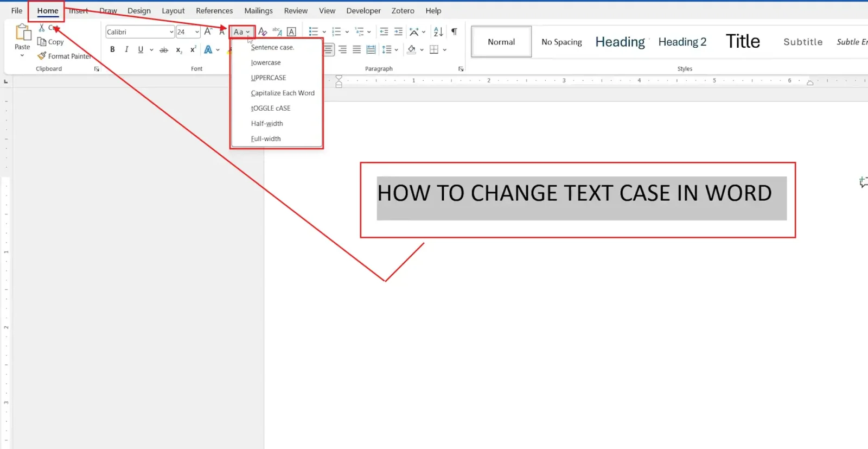The width and height of the screenshot is (868, 449).
Task: Switch to the Layout tab
Action: click(x=173, y=10)
